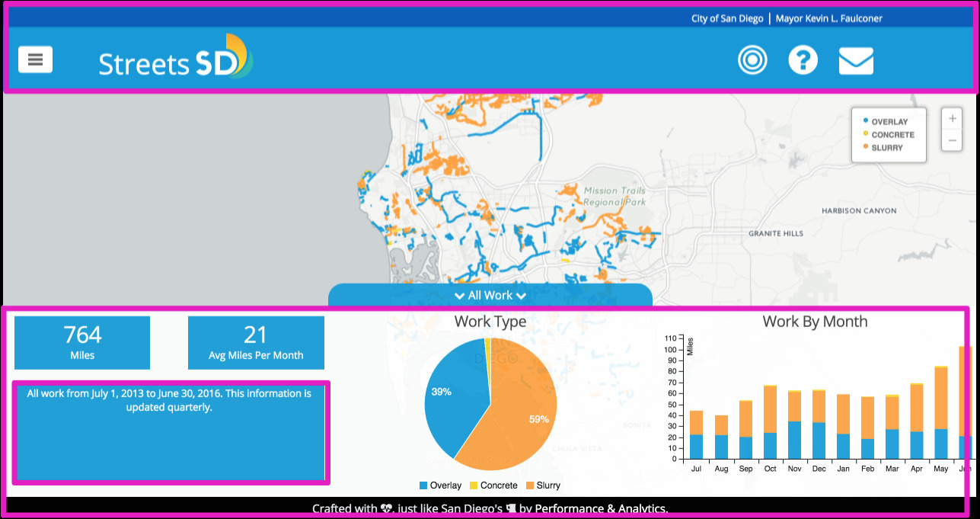Image resolution: width=980 pixels, height=519 pixels.
Task: Click the target circles icon in header
Action: [752, 60]
